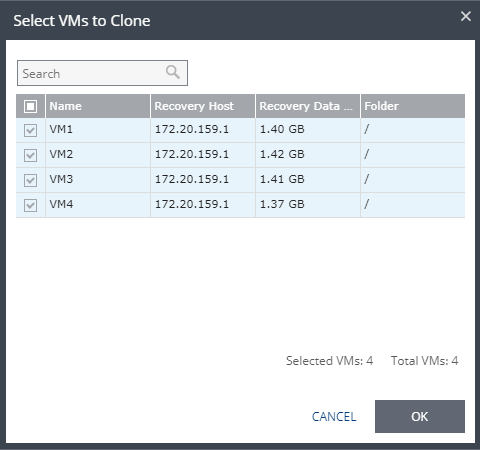Click the Selected VMs: 4 label
480x450 pixels.
(329, 361)
